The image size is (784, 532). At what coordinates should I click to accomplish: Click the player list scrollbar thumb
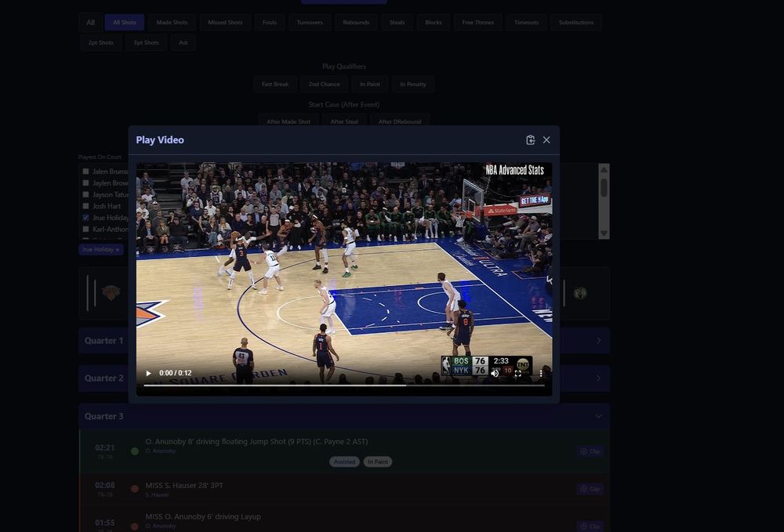pyautogui.click(x=604, y=187)
